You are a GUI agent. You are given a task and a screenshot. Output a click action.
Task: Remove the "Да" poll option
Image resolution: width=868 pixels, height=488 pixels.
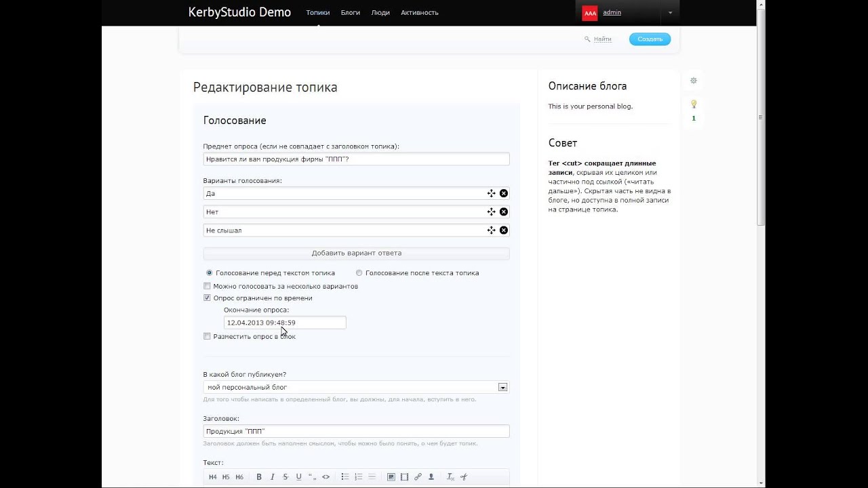pos(504,194)
